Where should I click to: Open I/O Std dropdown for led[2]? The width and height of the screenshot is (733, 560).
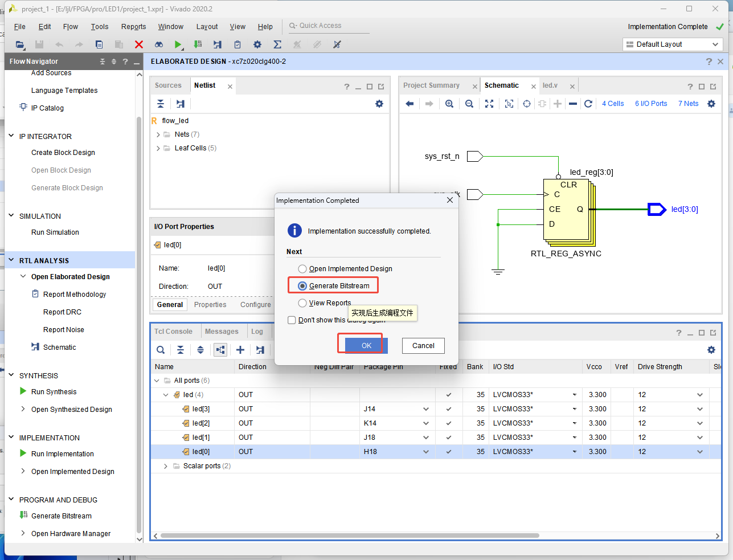point(575,423)
